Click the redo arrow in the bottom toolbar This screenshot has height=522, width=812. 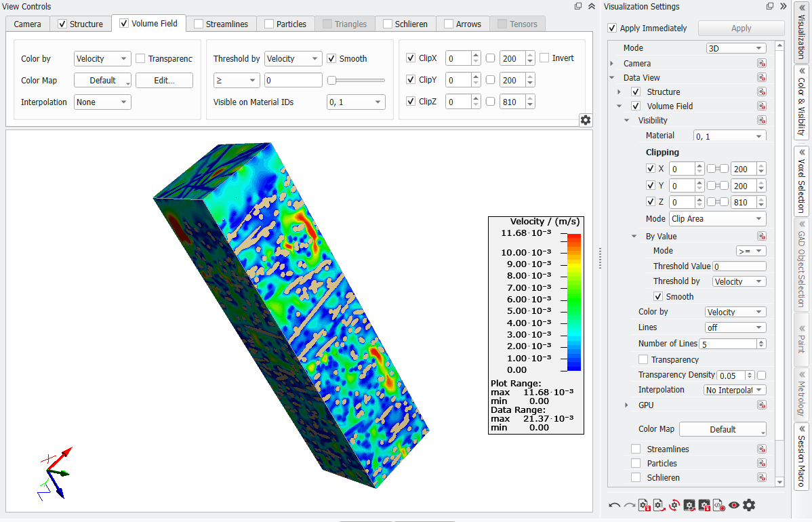(x=629, y=506)
